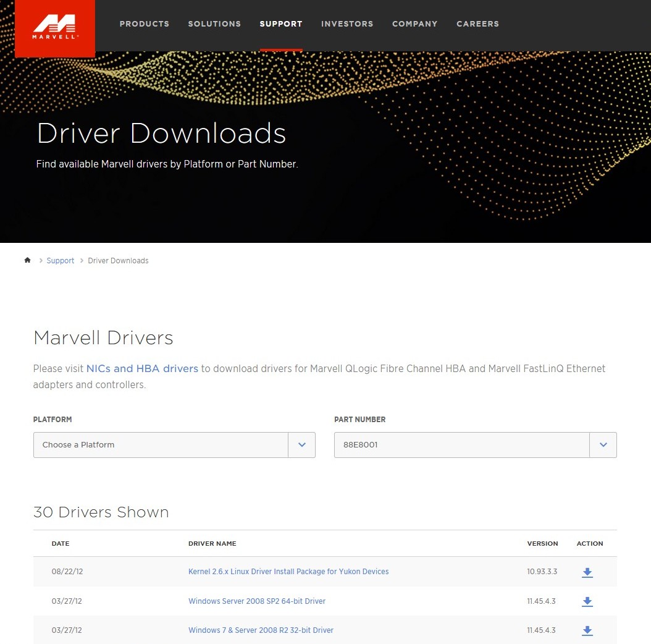Expand the Part Number dropdown arrow

click(x=603, y=444)
